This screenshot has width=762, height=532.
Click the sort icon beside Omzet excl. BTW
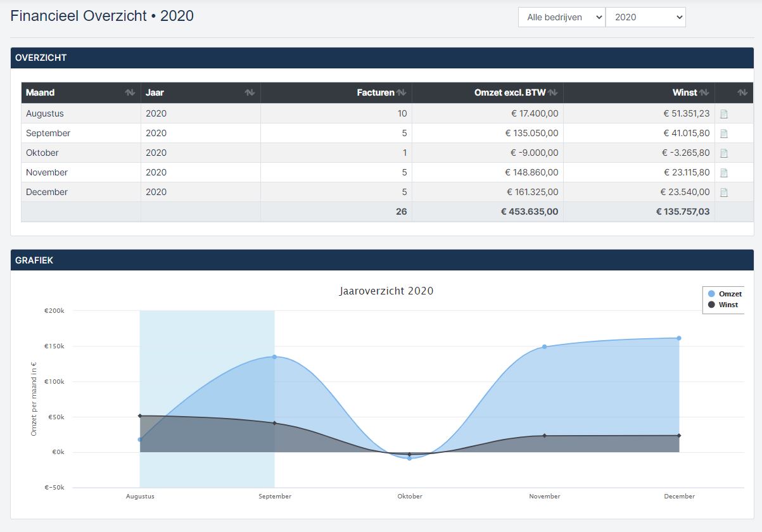tap(552, 92)
